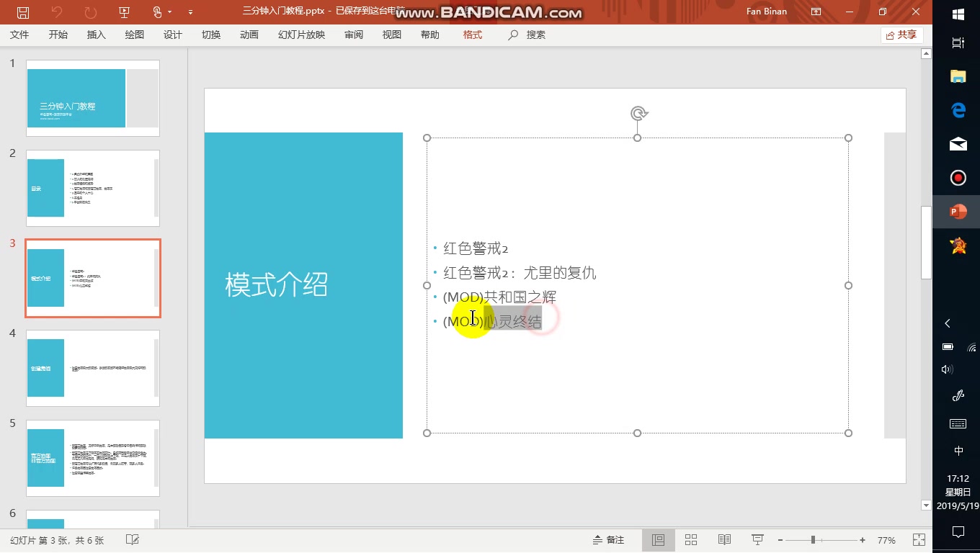
Task: Expand Customize Quick Access Toolbar arrow
Action: click(190, 12)
